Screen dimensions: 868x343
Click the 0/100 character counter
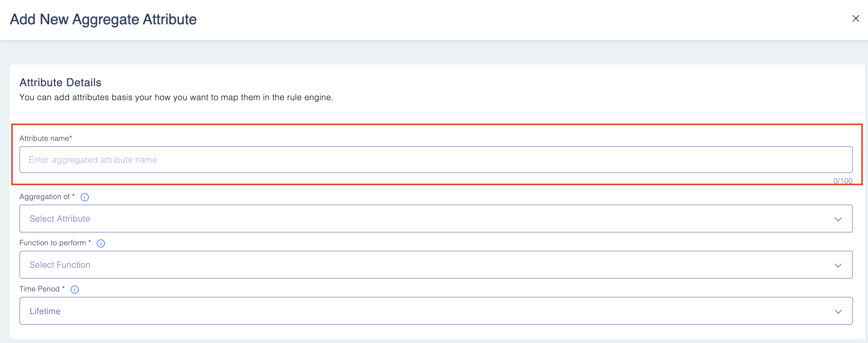(842, 181)
